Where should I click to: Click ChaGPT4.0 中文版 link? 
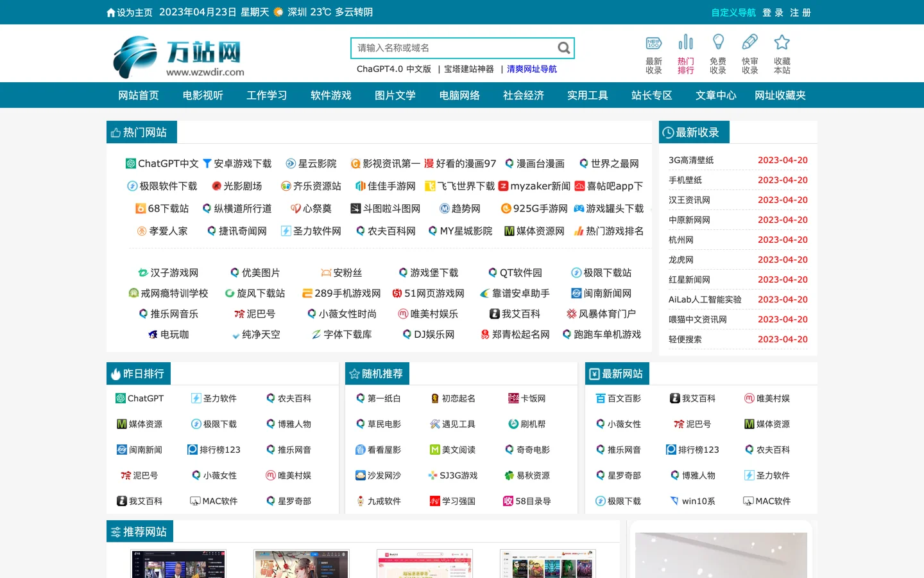[394, 69]
